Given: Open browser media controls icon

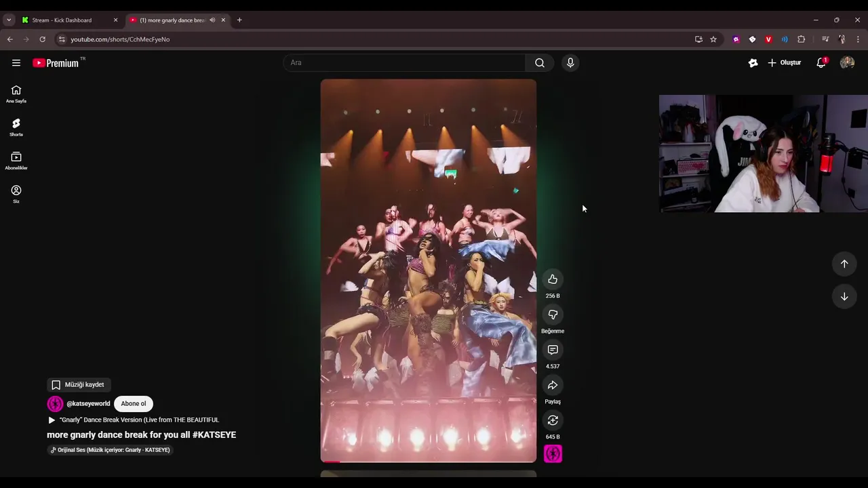Looking at the screenshot, I should [x=825, y=39].
